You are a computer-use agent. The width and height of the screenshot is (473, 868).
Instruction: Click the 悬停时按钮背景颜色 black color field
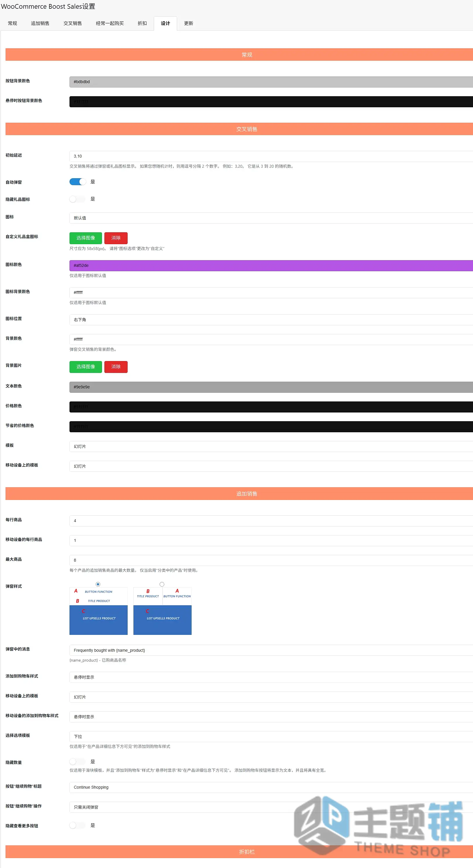[x=271, y=102]
